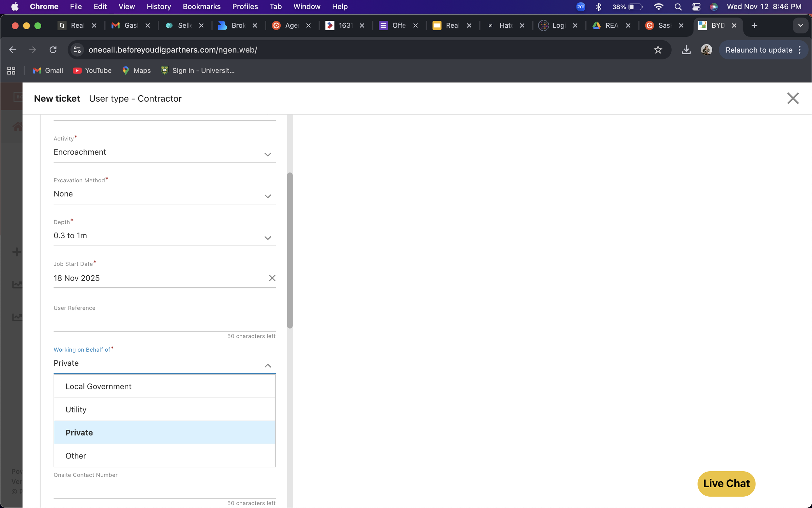Open Chrome downloads icon
Viewport: 812px width, 508px height.
(x=686, y=50)
